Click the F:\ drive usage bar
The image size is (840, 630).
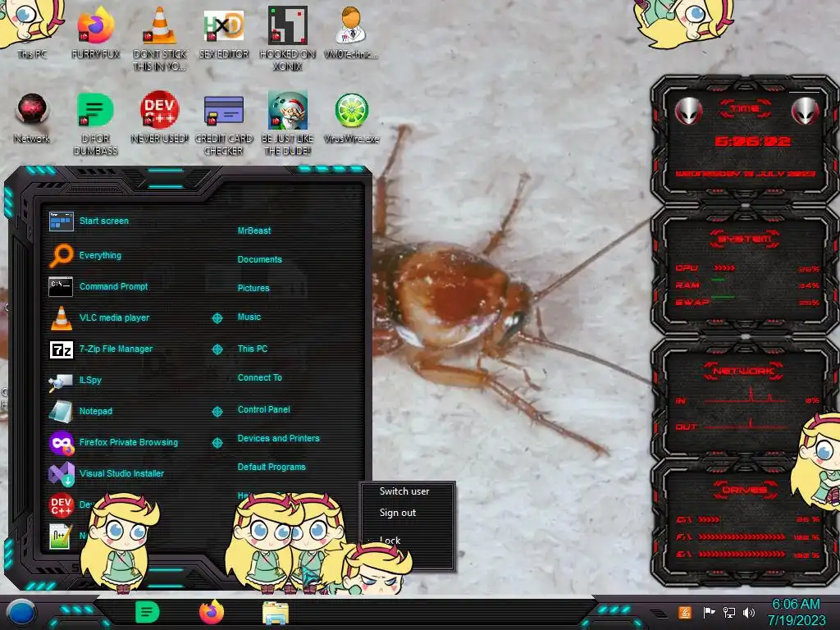coord(742,536)
